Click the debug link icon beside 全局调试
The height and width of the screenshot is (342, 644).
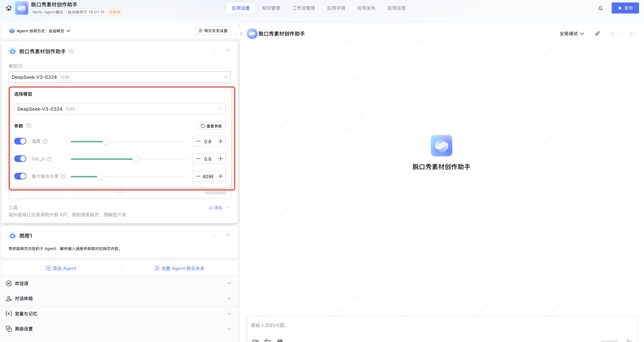597,34
